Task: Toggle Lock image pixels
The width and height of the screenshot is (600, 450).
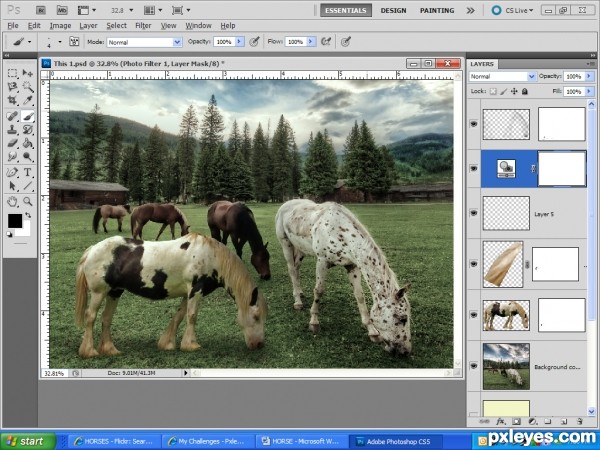Action: (504, 91)
